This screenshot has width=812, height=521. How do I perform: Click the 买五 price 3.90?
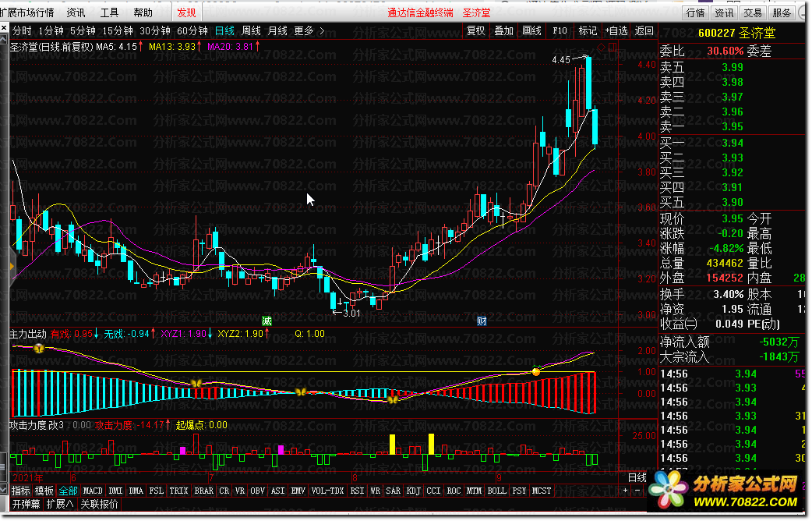[733, 202]
